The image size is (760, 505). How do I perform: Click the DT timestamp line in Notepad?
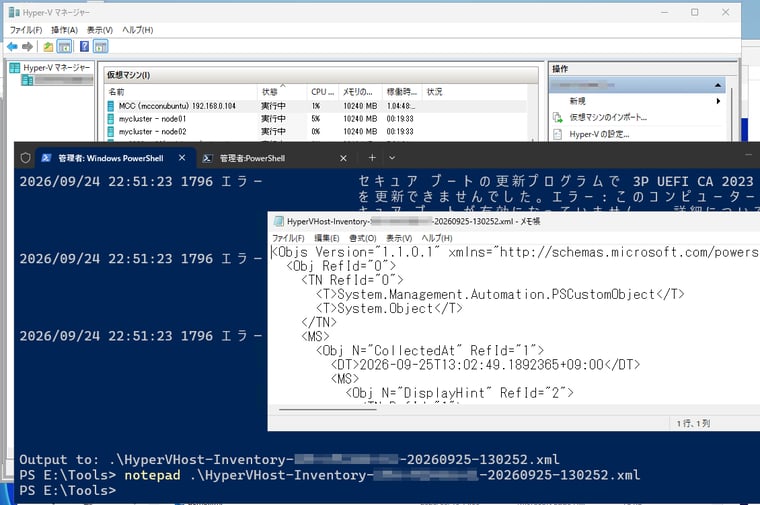pos(485,364)
